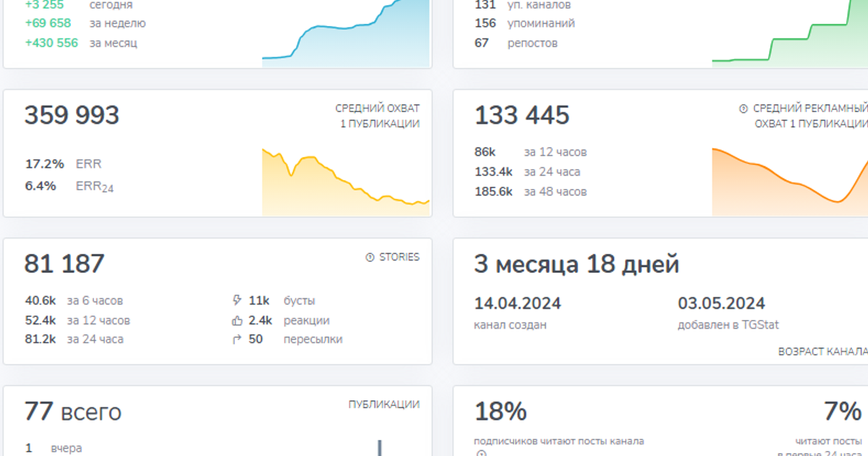Click the 7% first-day read figure

point(843,412)
